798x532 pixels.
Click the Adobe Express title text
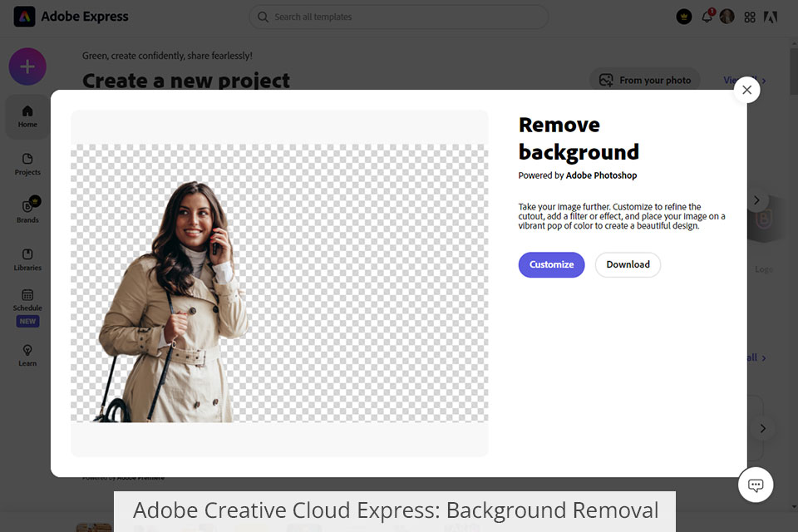pyautogui.click(x=85, y=17)
